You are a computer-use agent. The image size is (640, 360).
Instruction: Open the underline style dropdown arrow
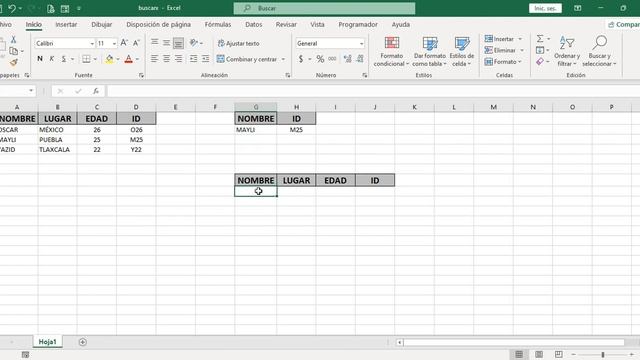click(x=72, y=59)
